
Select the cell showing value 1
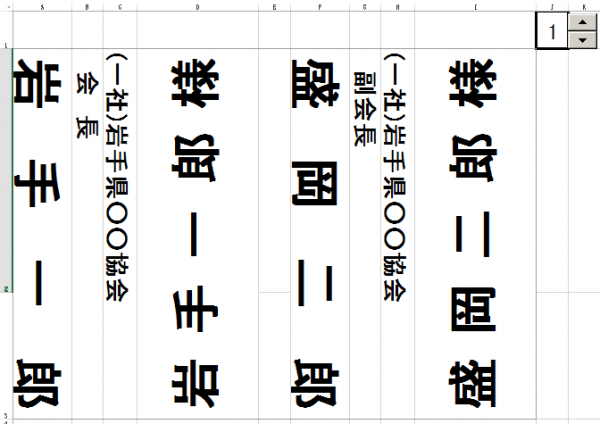pos(552,31)
